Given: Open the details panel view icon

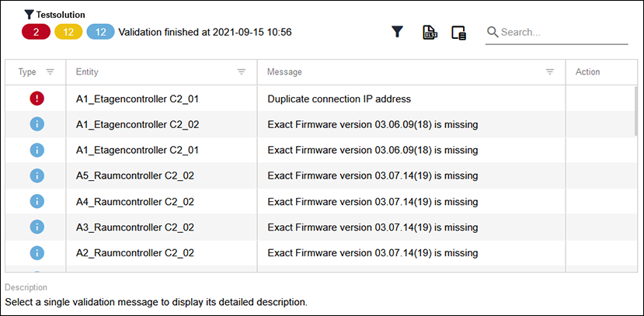Looking at the screenshot, I should click(x=459, y=33).
